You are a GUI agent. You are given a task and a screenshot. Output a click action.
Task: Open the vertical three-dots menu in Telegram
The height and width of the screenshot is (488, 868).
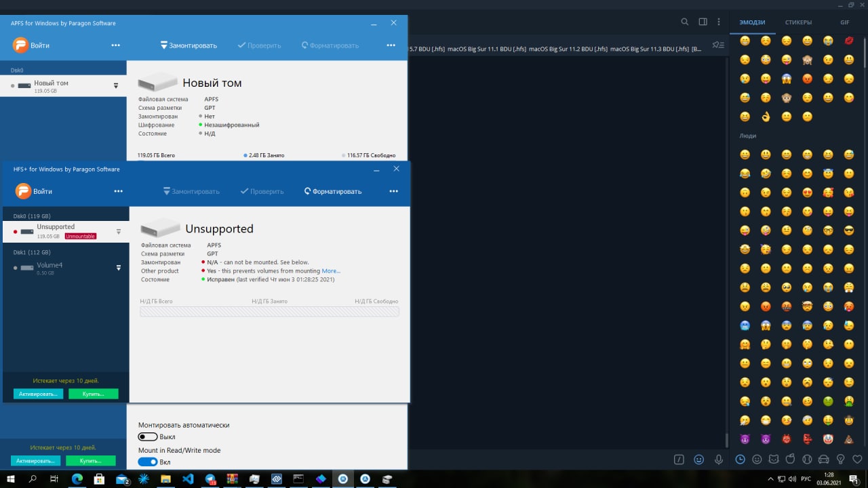tap(719, 22)
